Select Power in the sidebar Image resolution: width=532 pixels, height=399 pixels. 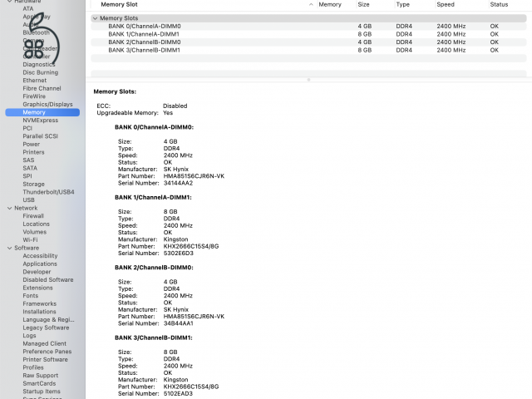(x=32, y=144)
